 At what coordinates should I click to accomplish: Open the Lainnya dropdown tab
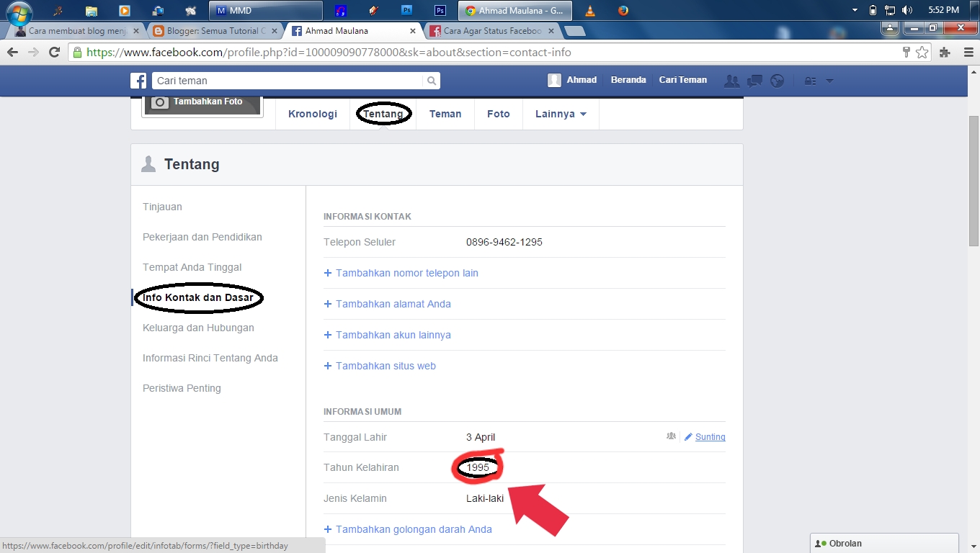(561, 114)
